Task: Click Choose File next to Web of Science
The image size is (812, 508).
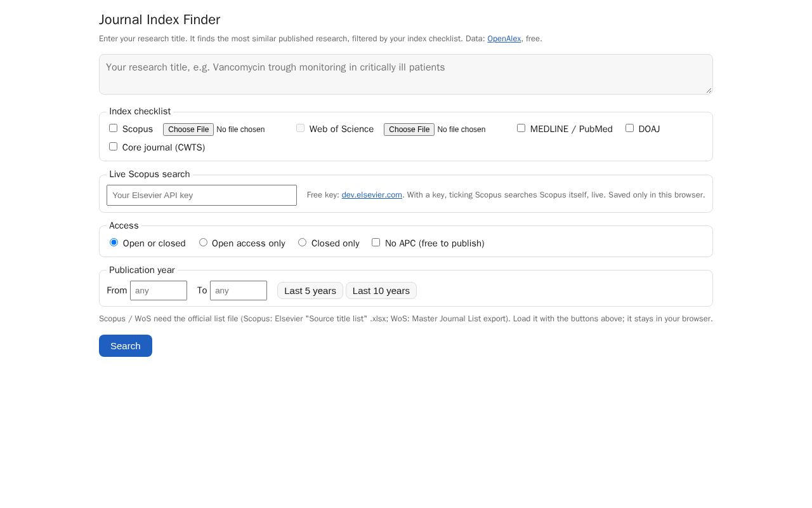Action: (409, 130)
